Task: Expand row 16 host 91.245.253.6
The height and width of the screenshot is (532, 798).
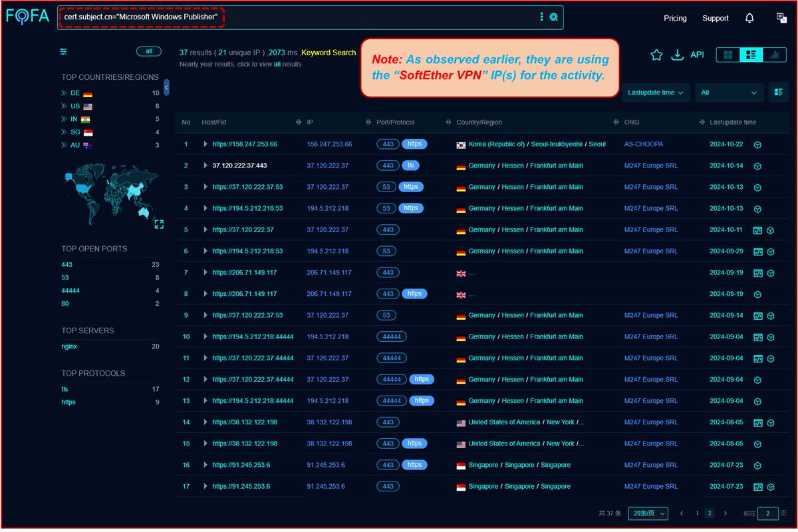Action: pos(205,465)
